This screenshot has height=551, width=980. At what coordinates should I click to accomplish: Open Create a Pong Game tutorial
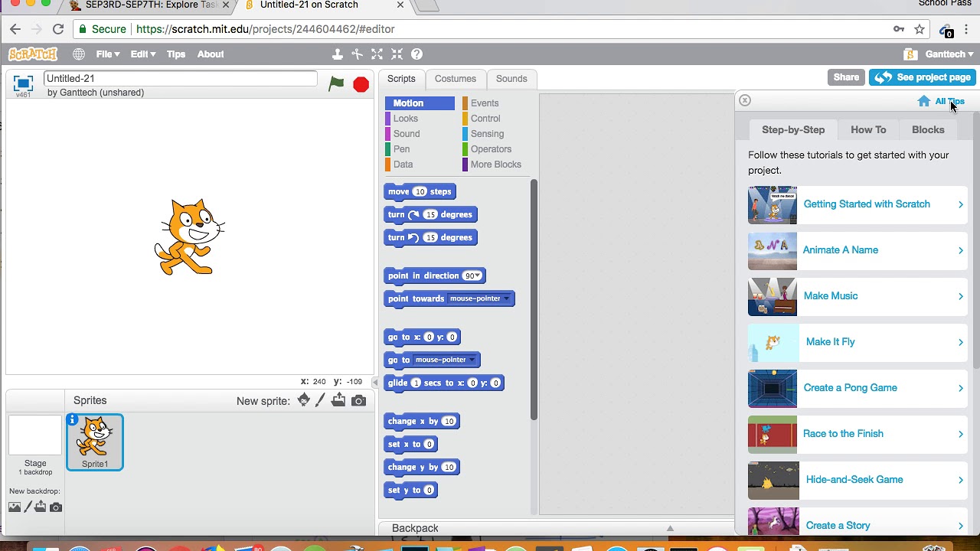click(857, 388)
